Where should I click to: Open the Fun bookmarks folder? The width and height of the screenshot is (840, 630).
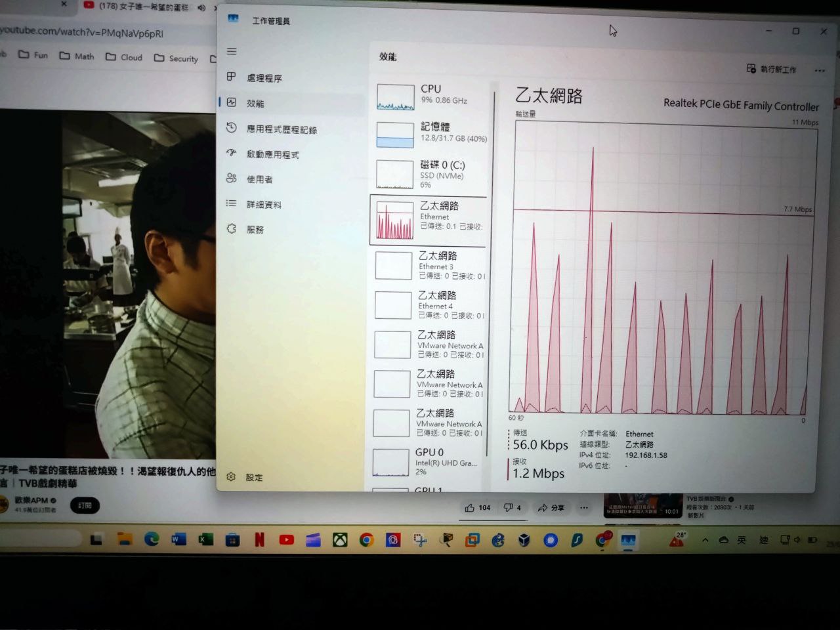click(x=33, y=55)
